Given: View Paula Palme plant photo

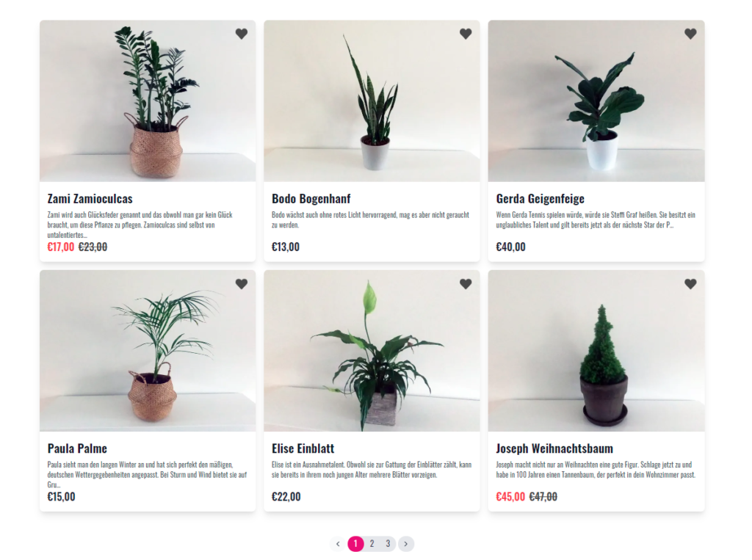Looking at the screenshot, I should [148, 351].
